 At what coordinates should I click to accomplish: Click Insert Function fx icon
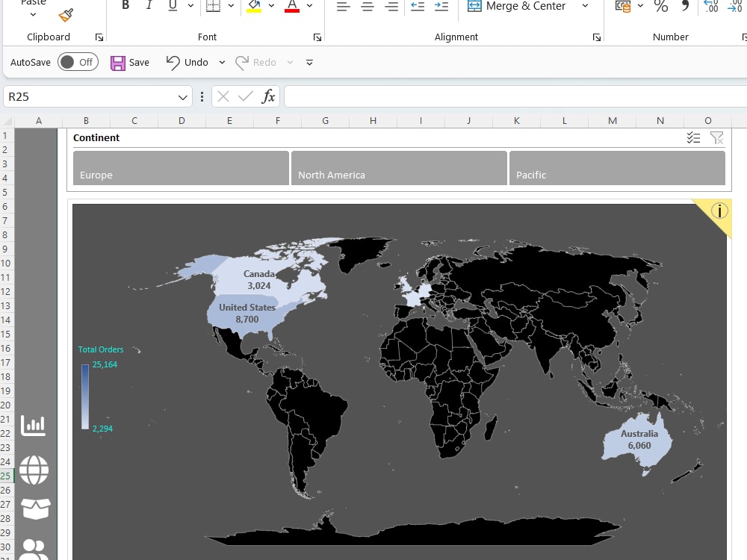tap(268, 96)
